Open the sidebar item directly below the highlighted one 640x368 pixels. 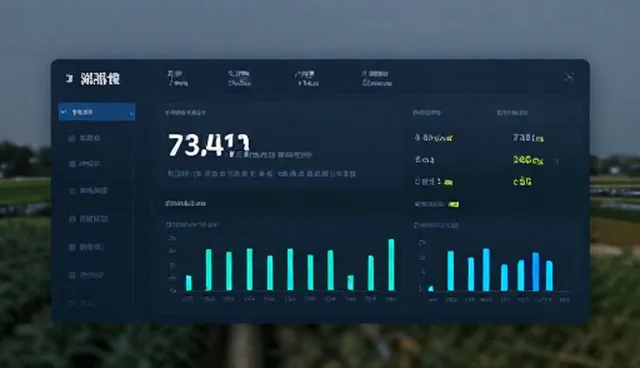click(x=84, y=138)
